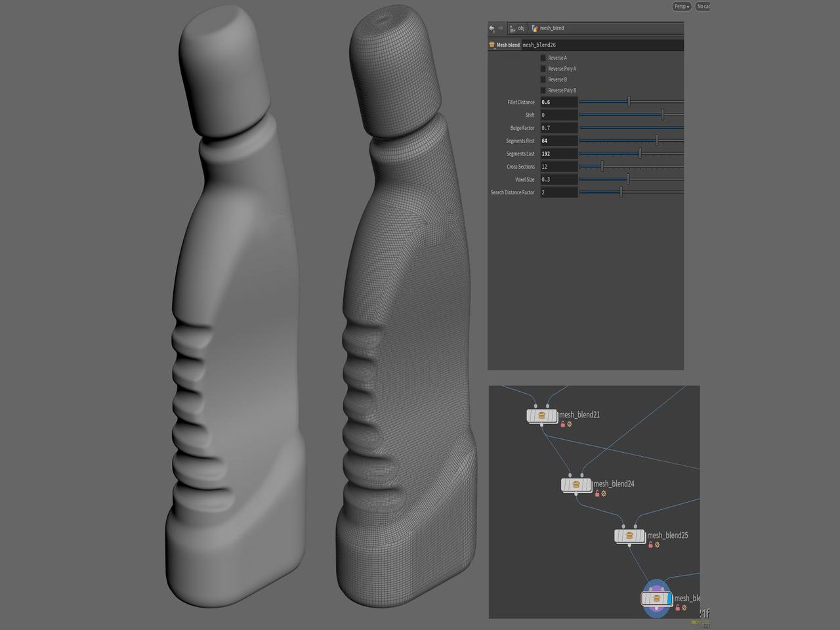Click the Mesh blend operator icon in parameter header
Screen dimensions: 840x630
pos(492,44)
